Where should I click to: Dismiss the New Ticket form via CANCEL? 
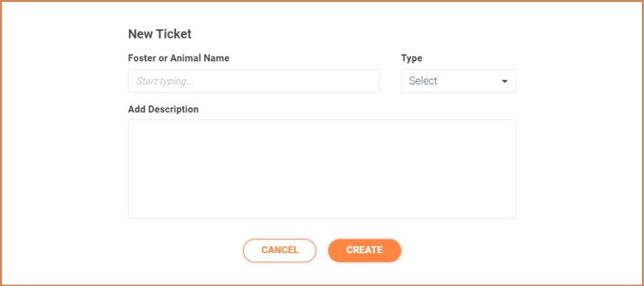tap(280, 250)
